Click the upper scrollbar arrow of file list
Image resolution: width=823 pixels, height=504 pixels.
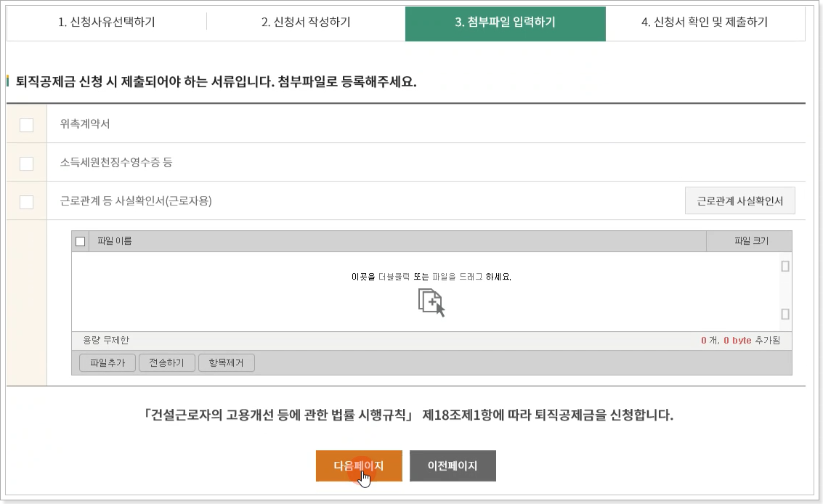pos(785,267)
